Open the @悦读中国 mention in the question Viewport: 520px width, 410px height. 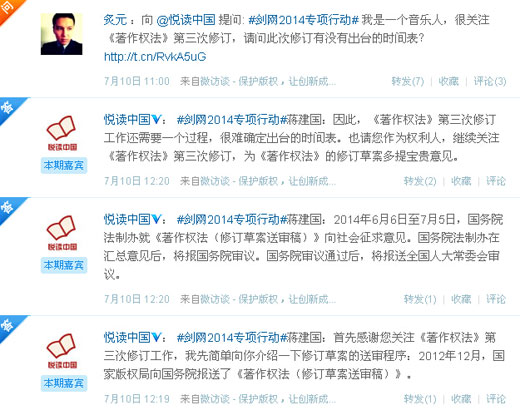[x=186, y=20]
